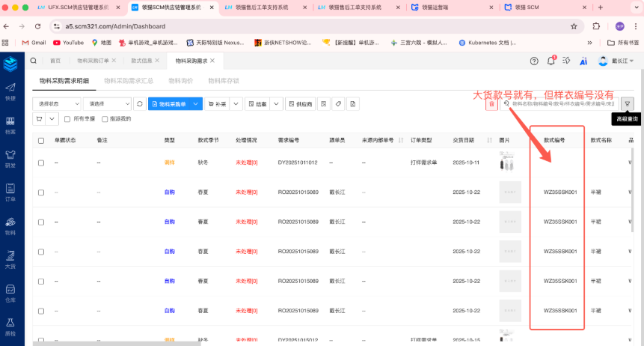Screen dimensions: 644x346
Task: Switch to the 物料采购需求汇总 tab
Action: [x=129, y=80]
